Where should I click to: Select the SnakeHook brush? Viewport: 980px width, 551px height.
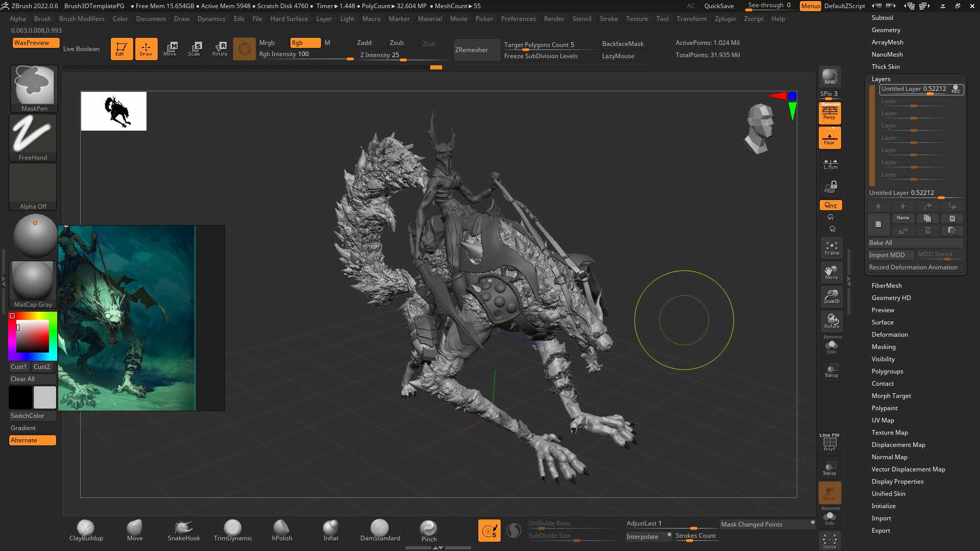[184, 531]
